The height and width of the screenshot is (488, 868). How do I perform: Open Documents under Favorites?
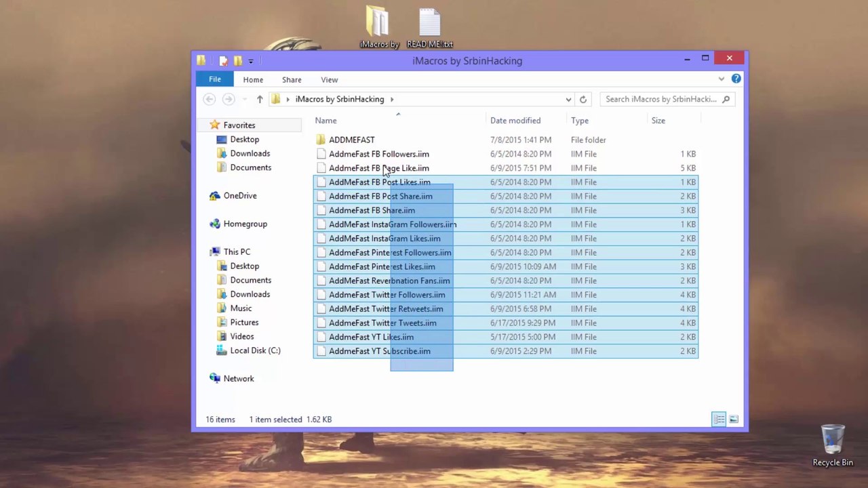[x=250, y=167]
